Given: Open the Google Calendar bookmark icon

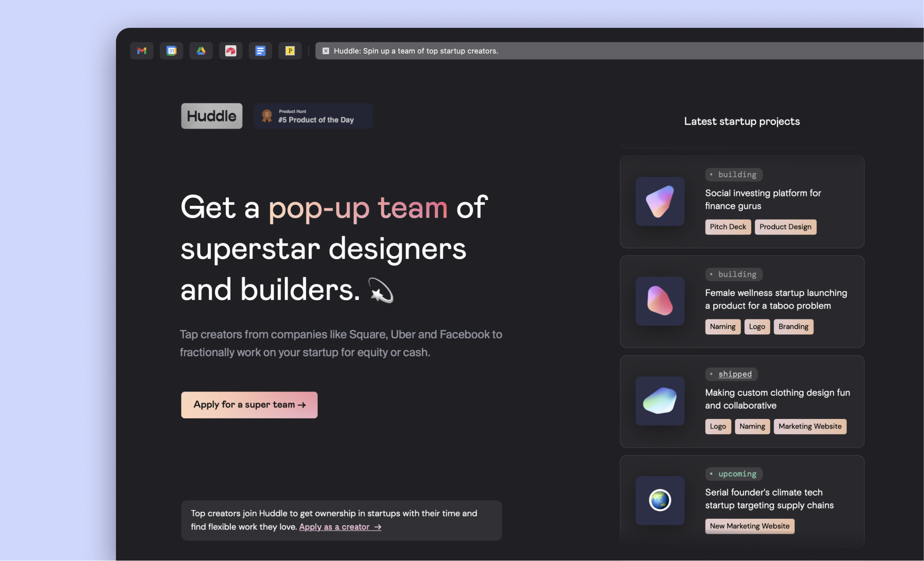Looking at the screenshot, I should pos(171,51).
